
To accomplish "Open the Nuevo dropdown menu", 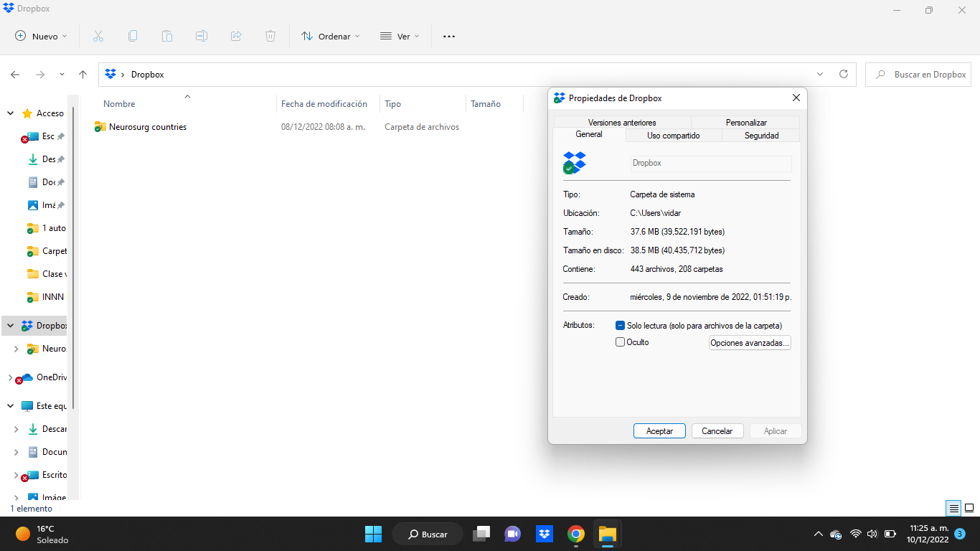I will (42, 36).
